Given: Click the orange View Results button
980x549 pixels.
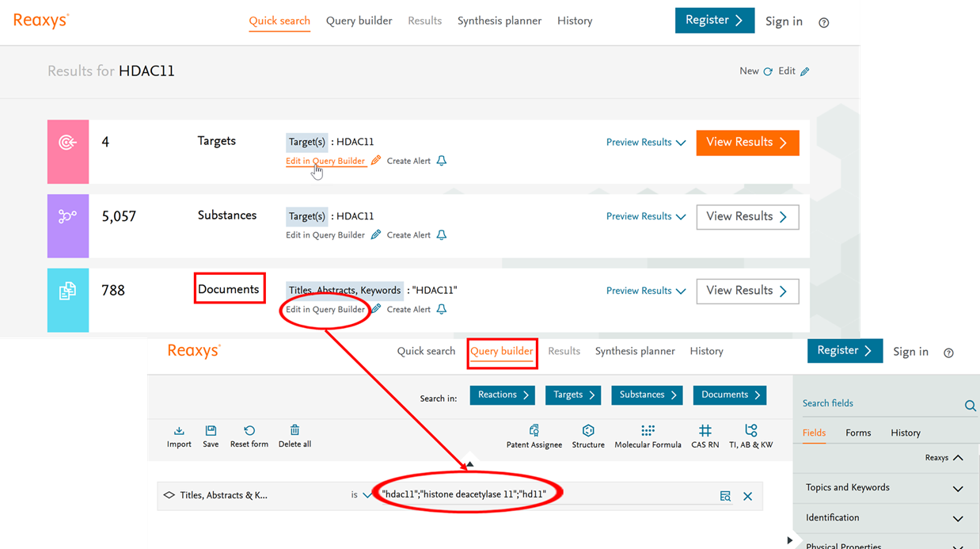Looking at the screenshot, I should pos(747,143).
